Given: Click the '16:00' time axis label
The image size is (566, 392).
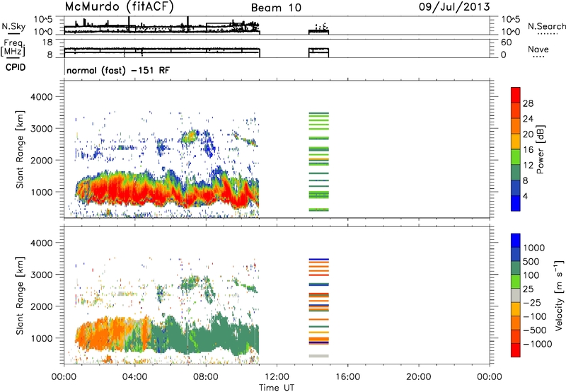Looking at the screenshot, I should pyautogui.click(x=347, y=377).
